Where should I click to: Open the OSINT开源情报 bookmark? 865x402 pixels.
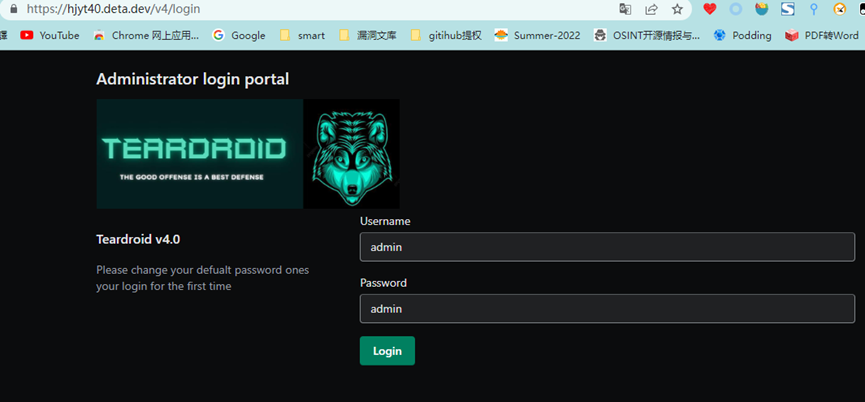(647, 35)
